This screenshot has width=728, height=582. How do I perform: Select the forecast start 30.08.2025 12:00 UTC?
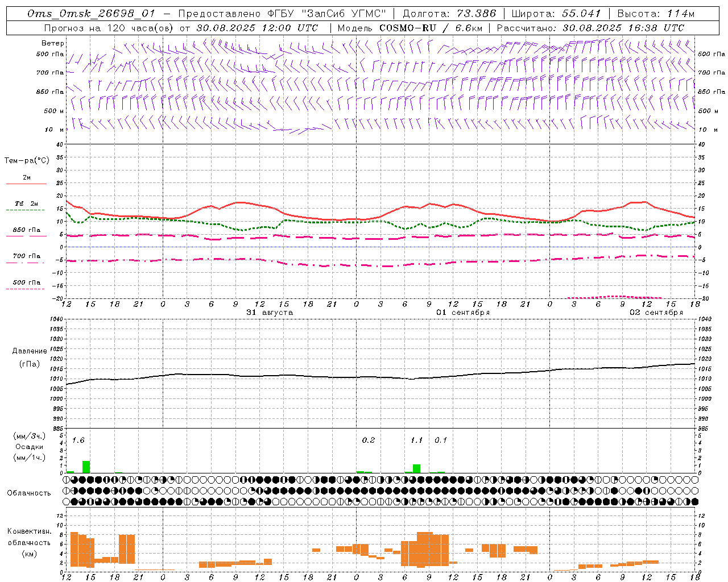pos(257,28)
